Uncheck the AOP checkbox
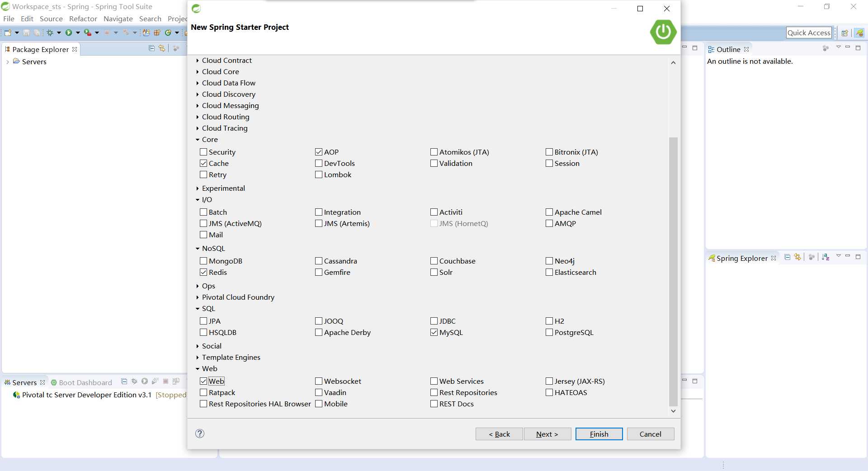 tap(319, 152)
